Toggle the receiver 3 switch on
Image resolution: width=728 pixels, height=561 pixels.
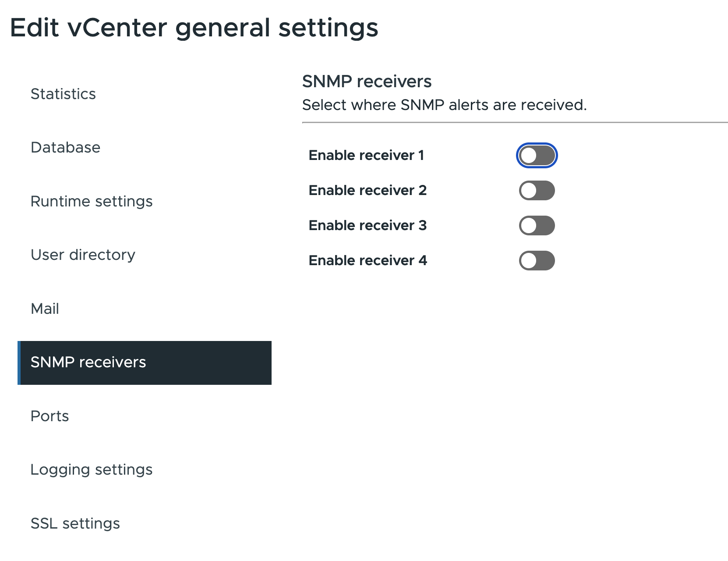[x=537, y=226]
